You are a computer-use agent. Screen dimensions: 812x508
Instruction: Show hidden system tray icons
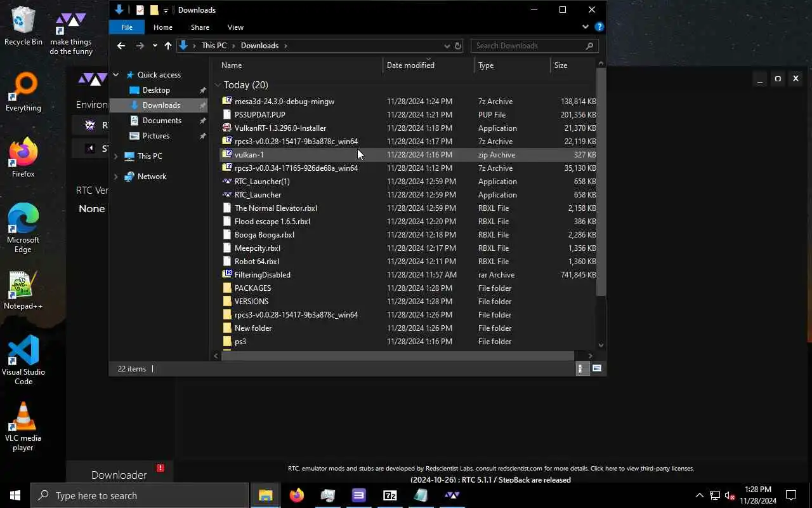[x=700, y=495]
